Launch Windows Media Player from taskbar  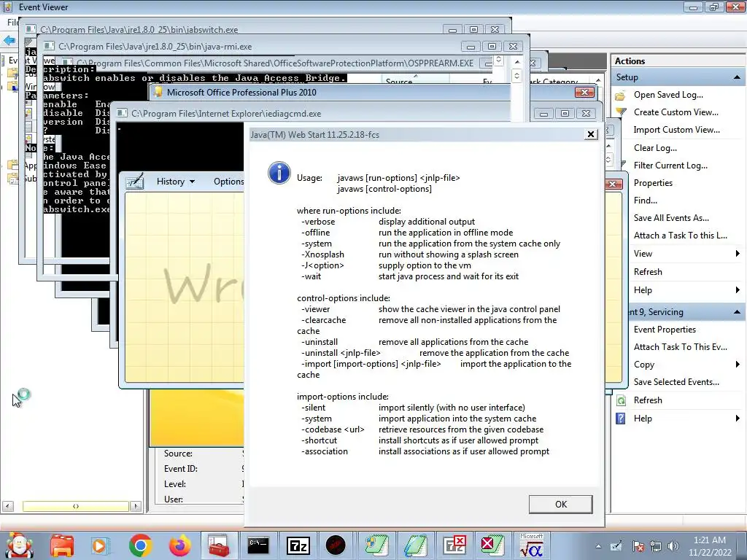coord(99,545)
